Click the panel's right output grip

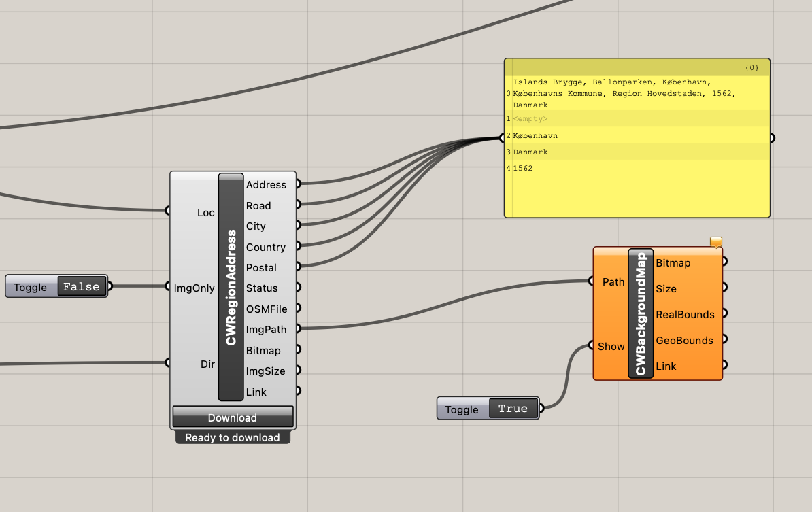pyautogui.click(x=772, y=138)
